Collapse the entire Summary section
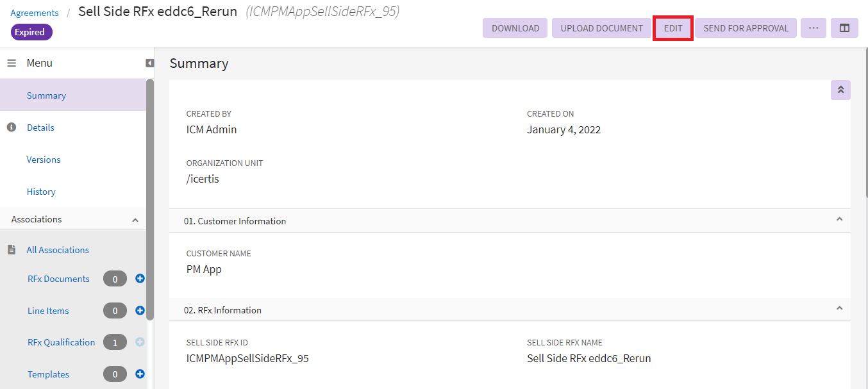This screenshot has height=389, width=868. coord(840,90)
